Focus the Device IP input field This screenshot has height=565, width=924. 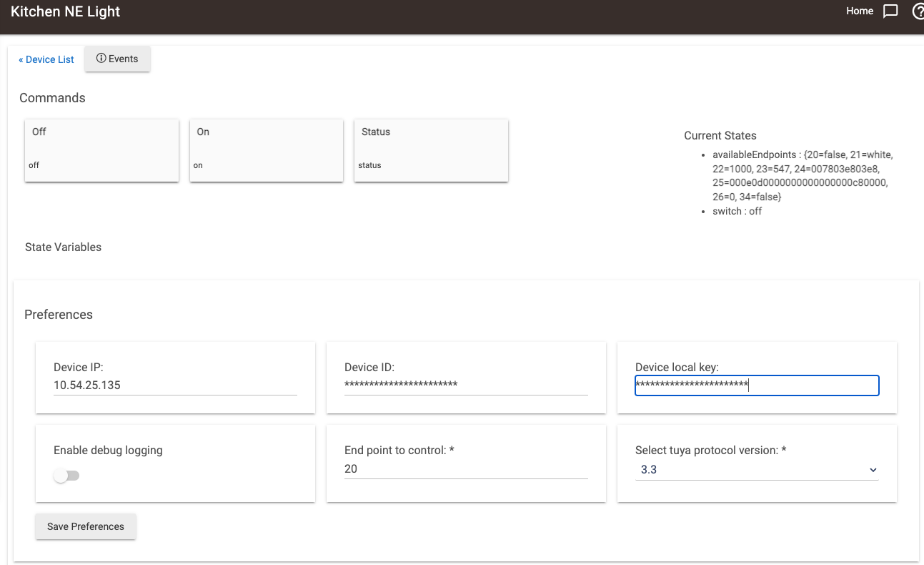click(175, 385)
